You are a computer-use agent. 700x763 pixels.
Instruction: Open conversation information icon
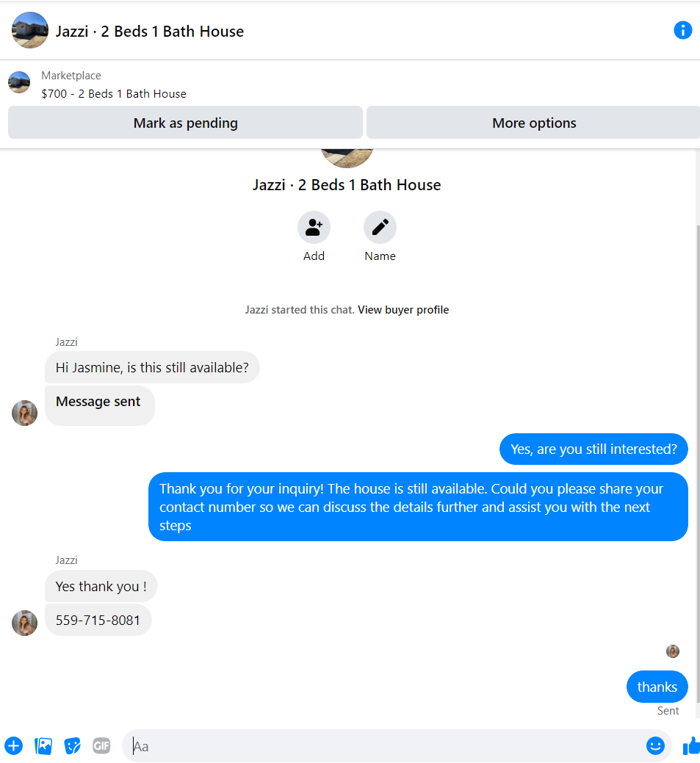(x=682, y=30)
